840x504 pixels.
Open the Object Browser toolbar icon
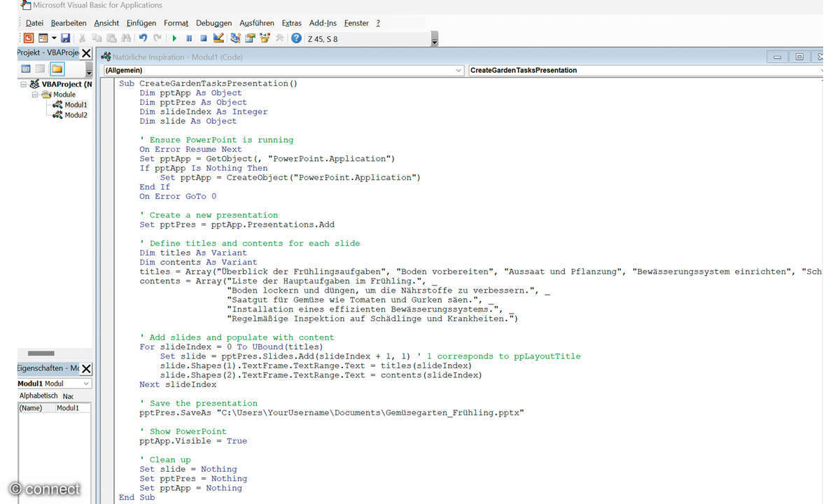click(265, 38)
